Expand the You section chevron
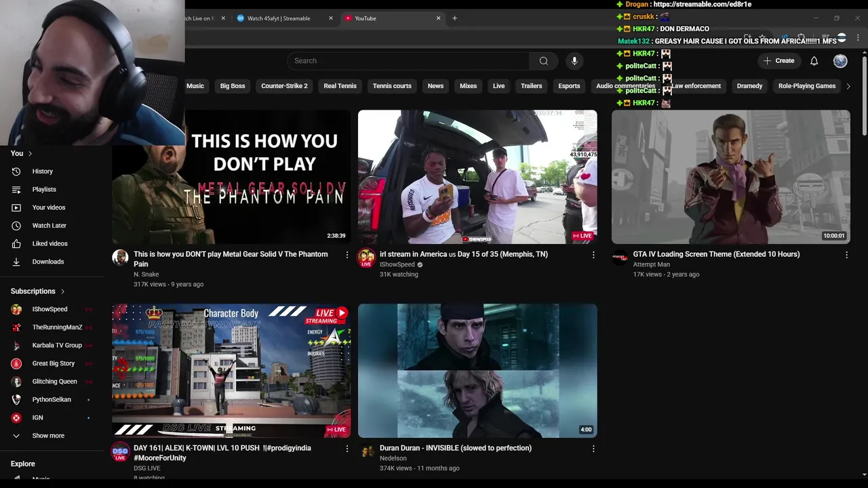The image size is (868, 488). tap(30, 154)
